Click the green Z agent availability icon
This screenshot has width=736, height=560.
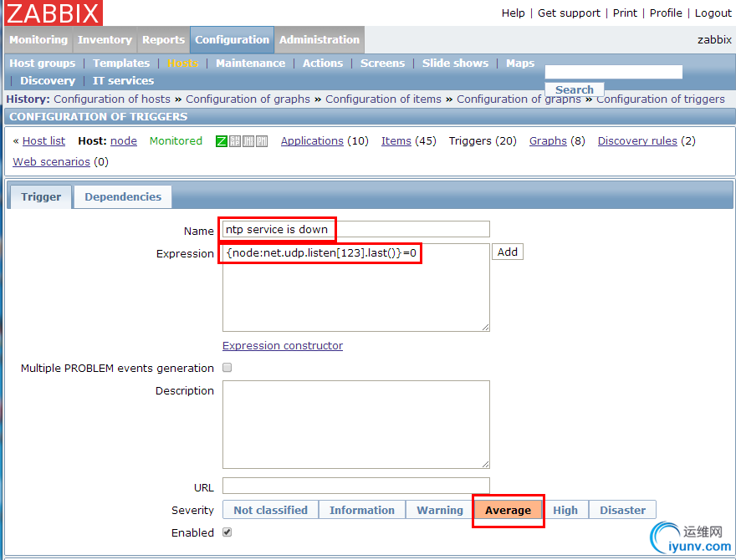pos(222,141)
